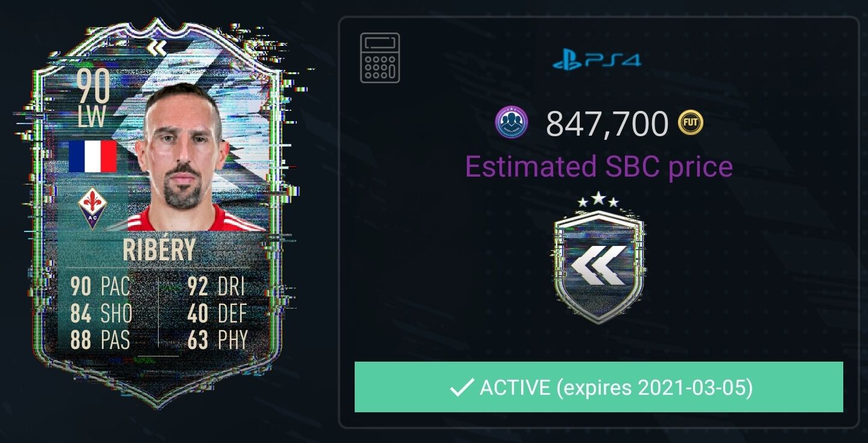868x443 pixels.
Task: Click the purple squad SBC icon
Action: click(x=512, y=124)
